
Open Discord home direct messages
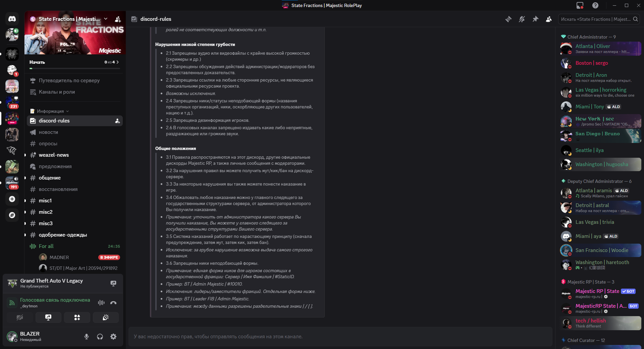[x=12, y=19]
